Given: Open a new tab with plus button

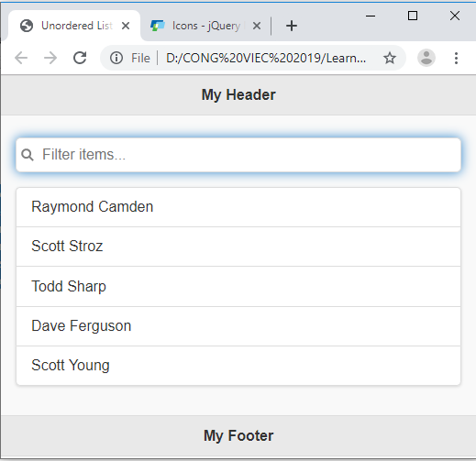Looking at the screenshot, I should [x=292, y=26].
